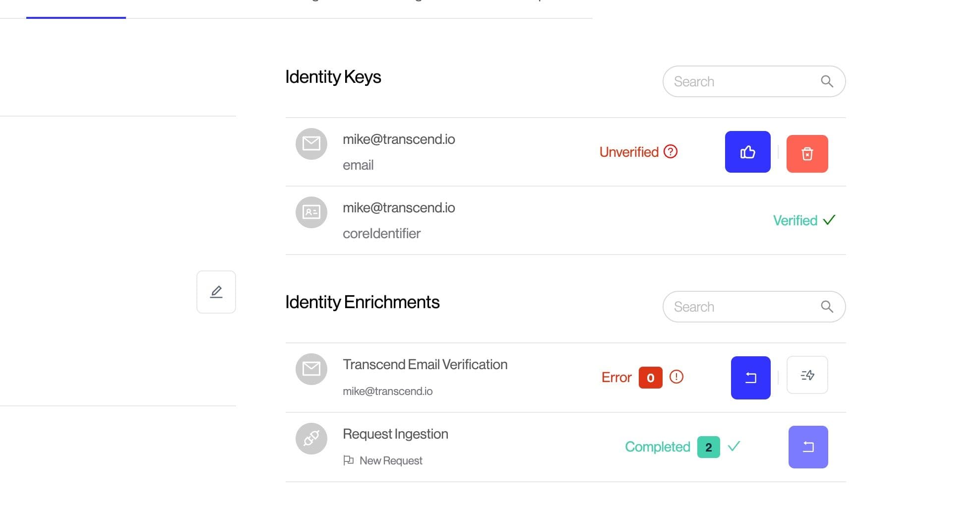Viewport: 980px width, 523px height.
Task: Delete the unverified email identity key
Action: tap(807, 154)
